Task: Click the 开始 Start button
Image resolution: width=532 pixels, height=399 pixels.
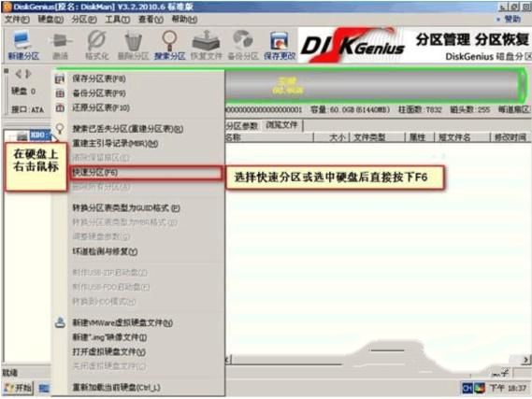Action: pyautogui.click(x=18, y=388)
